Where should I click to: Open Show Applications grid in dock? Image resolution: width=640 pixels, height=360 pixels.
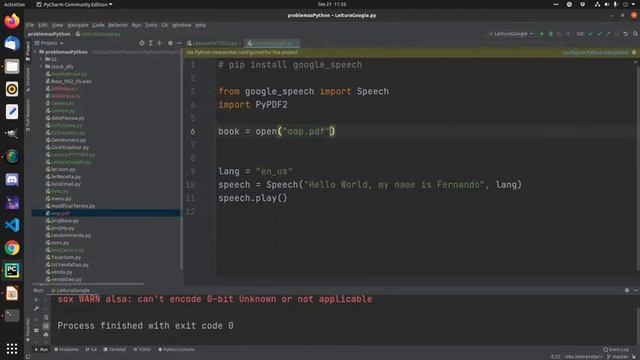(x=12, y=349)
